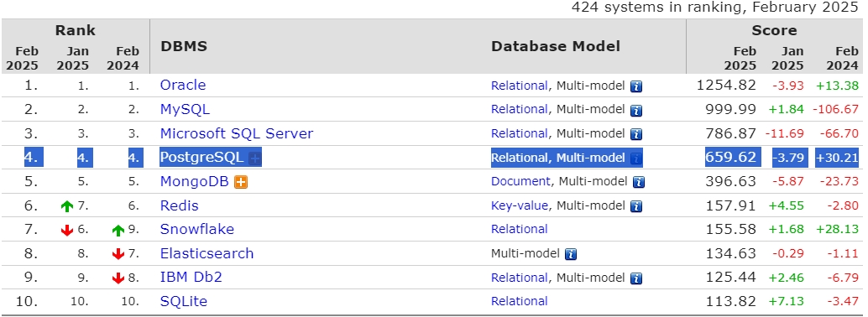This screenshot has width=868, height=317.
Task: Open the SQLite link
Action: pyautogui.click(x=184, y=302)
